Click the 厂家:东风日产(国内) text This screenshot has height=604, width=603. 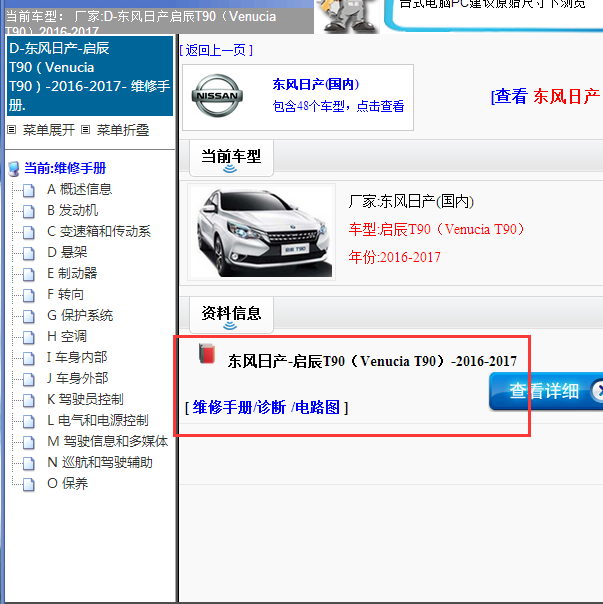coord(411,201)
